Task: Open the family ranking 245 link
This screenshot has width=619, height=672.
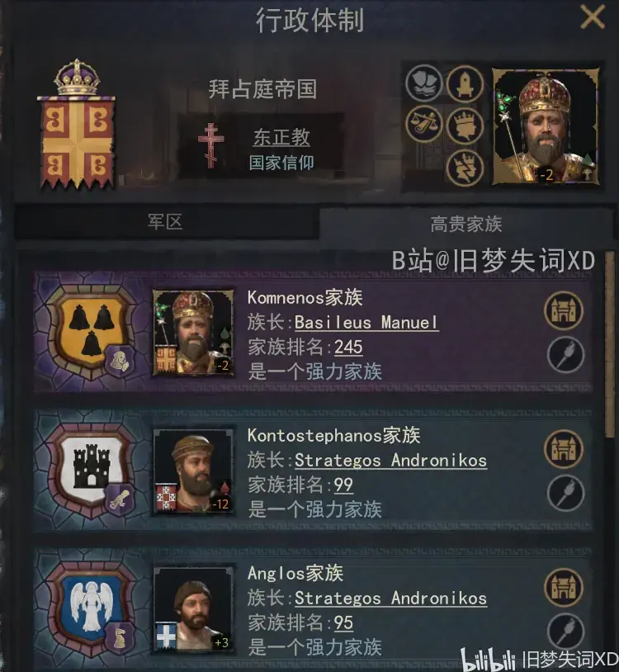Action: pos(348,347)
